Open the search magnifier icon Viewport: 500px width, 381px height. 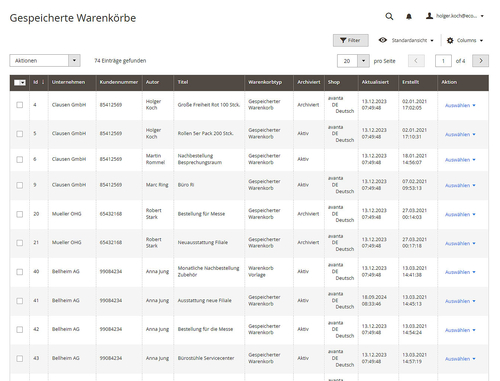[x=389, y=16]
